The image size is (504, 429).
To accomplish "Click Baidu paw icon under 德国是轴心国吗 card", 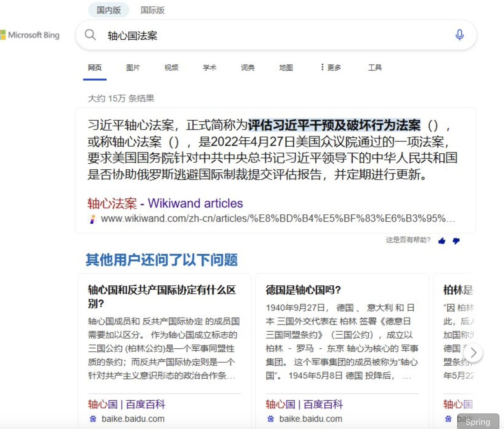I will (270, 419).
